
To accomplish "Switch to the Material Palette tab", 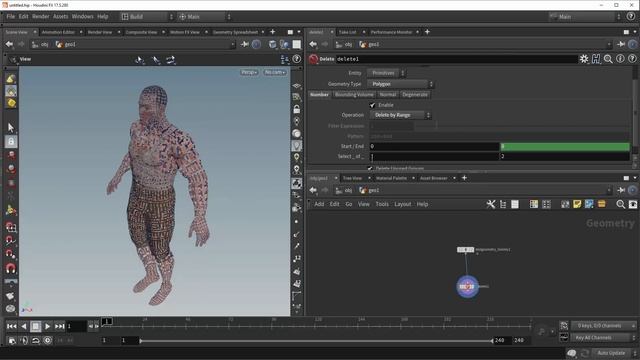I will pos(391,178).
